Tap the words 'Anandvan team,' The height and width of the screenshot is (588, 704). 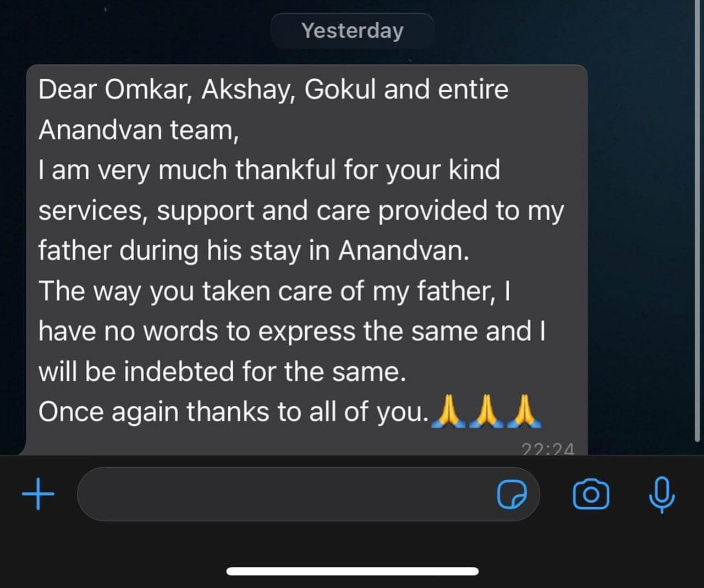tap(139, 130)
